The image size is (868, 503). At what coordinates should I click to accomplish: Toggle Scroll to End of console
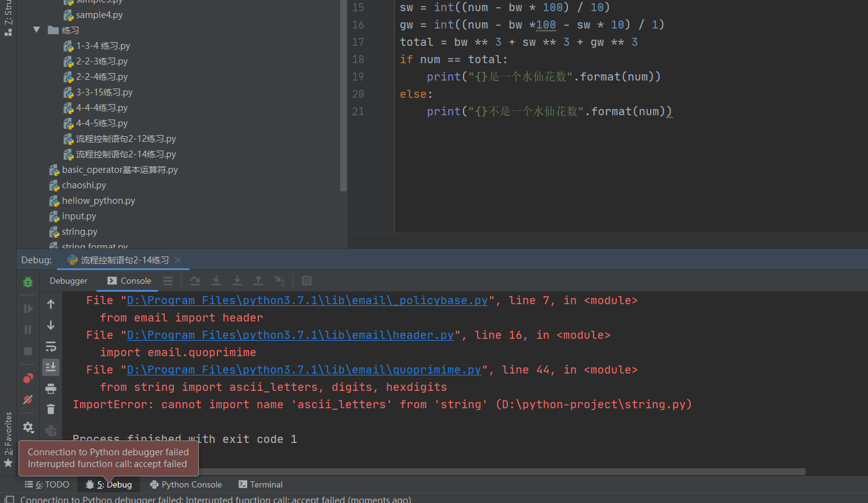[x=51, y=367]
